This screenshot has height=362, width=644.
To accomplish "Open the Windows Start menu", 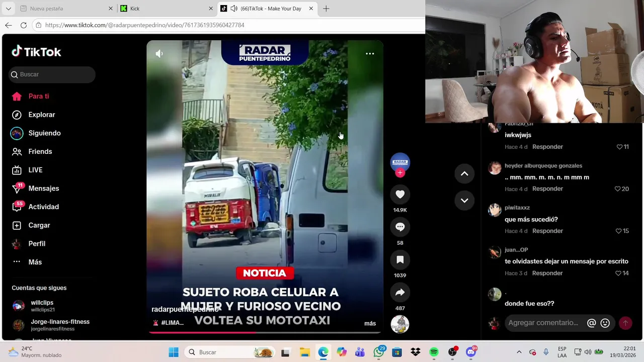I will tap(174, 352).
